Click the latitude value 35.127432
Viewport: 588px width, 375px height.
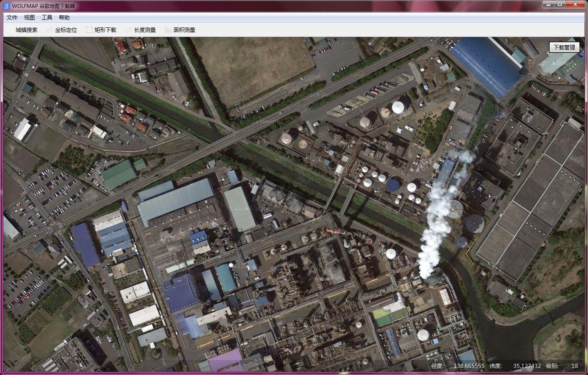click(527, 366)
